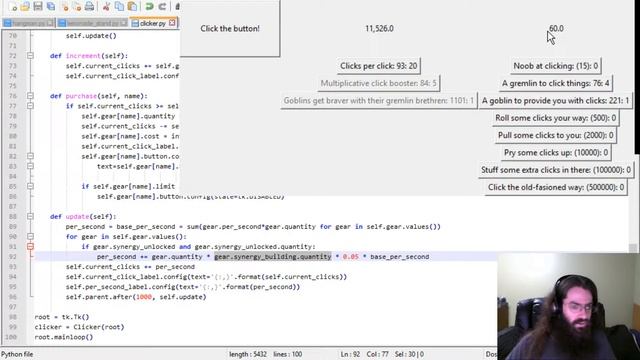
Task: Toggle the fold marker on line 83
Action: 31,166
